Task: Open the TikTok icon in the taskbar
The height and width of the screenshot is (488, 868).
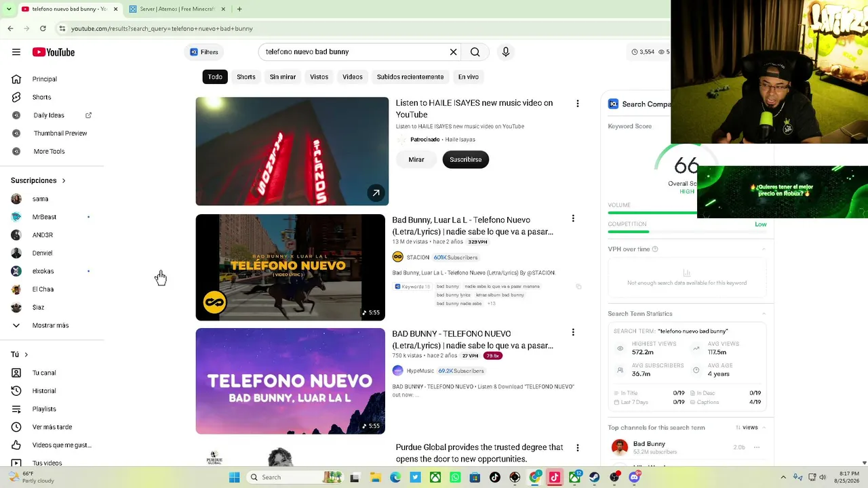Action: click(495, 477)
